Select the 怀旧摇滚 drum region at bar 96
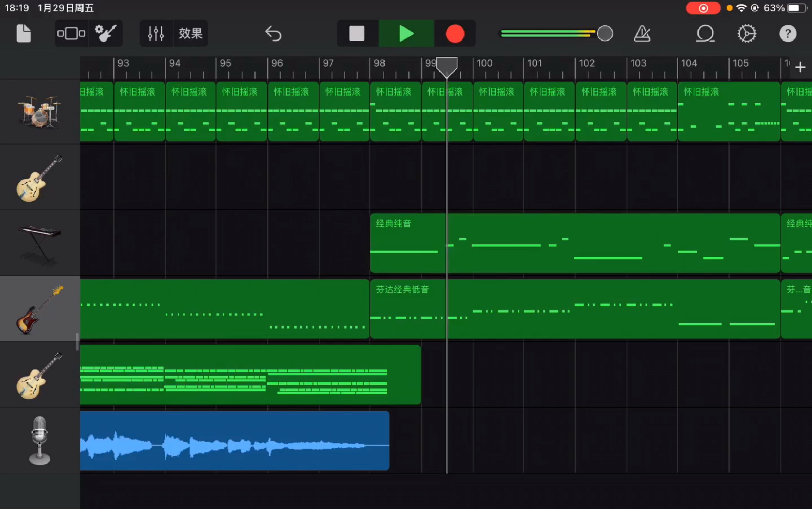This screenshot has width=812, height=509. click(x=293, y=111)
